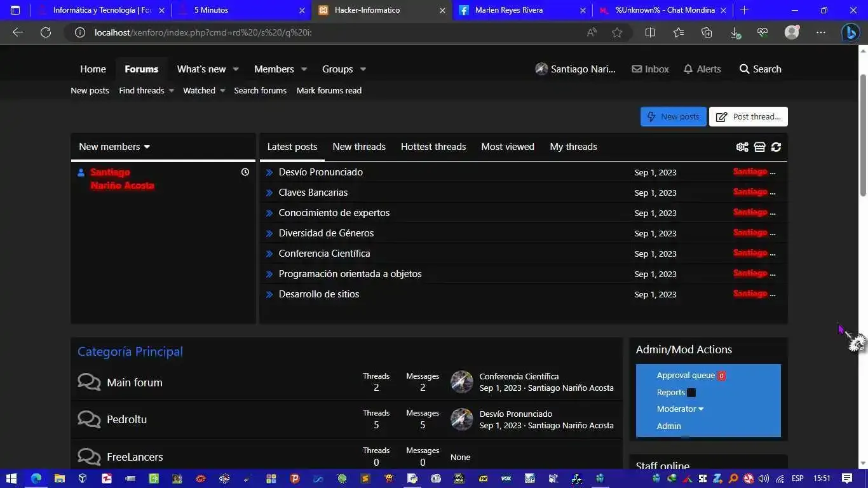Open the Claves Bancarias thread
This screenshot has width=868, height=488.
coord(313,193)
